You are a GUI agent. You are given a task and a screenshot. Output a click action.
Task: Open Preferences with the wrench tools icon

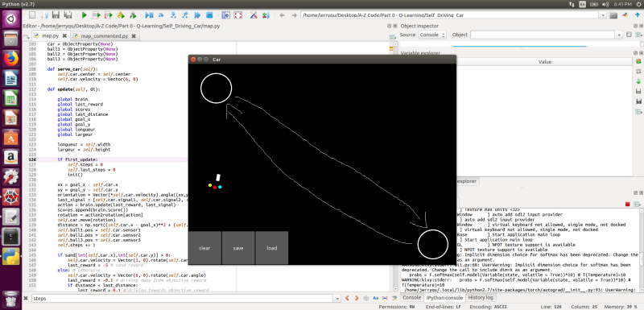pyautogui.click(x=254, y=15)
